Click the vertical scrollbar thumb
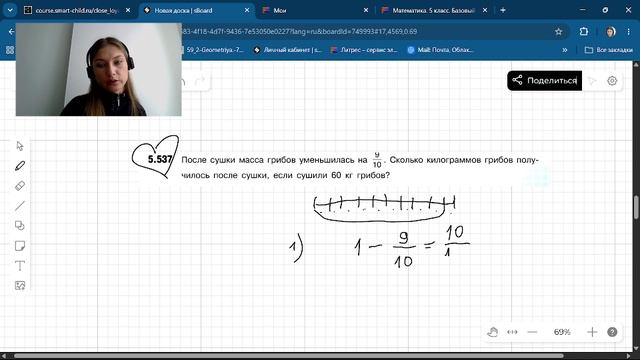This screenshot has height=360, width=640. point(636,208)
